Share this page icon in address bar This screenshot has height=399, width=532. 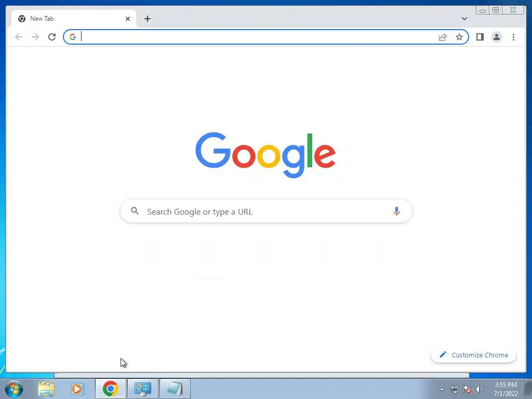pyautogui.click(x=443, y=37)
